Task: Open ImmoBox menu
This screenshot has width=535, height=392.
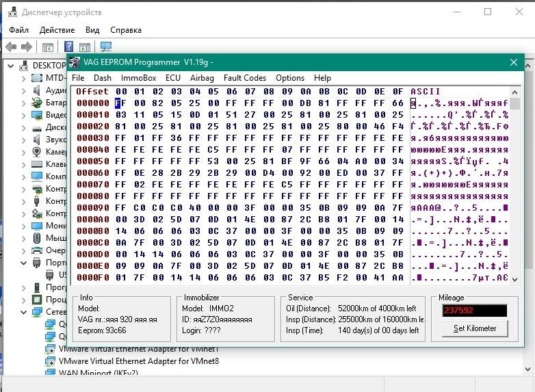Action: (138, 78)
